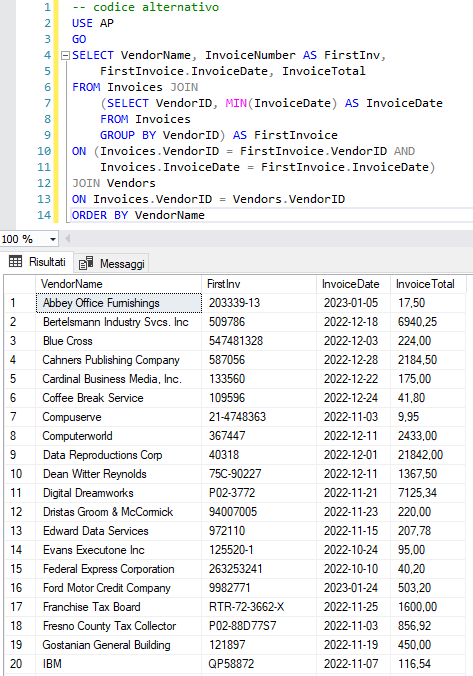Click the JOIN Vendors code line
Screen dimensions: 473x676
pyautogui.click(x=113, y=183)
